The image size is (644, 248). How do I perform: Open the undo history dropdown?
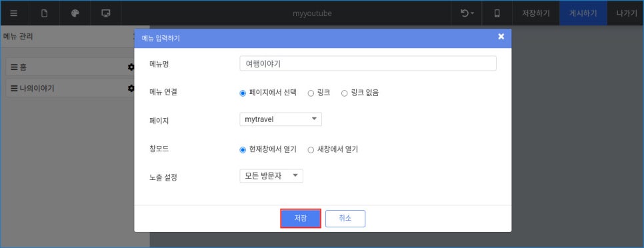pos(467,13)
